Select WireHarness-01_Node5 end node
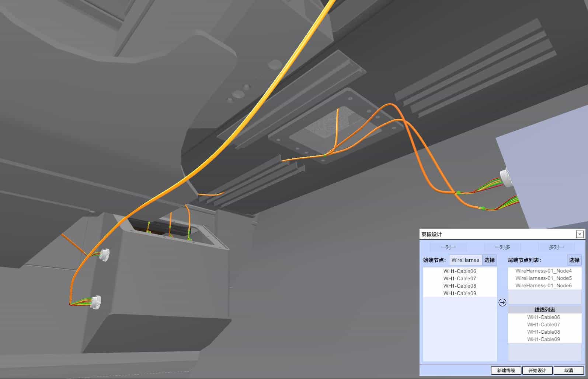Screen dimensions: 588x379 (543, 278)
